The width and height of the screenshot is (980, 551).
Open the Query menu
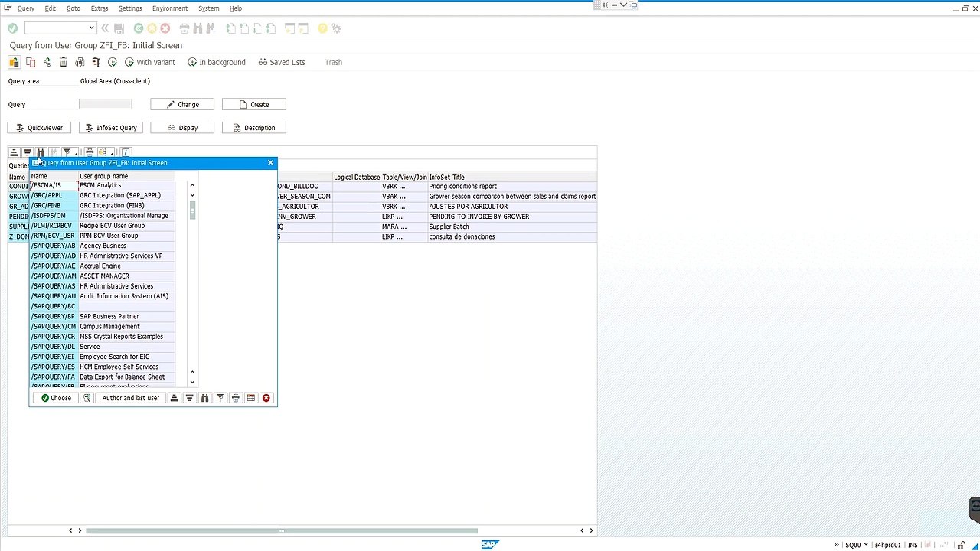25,8
